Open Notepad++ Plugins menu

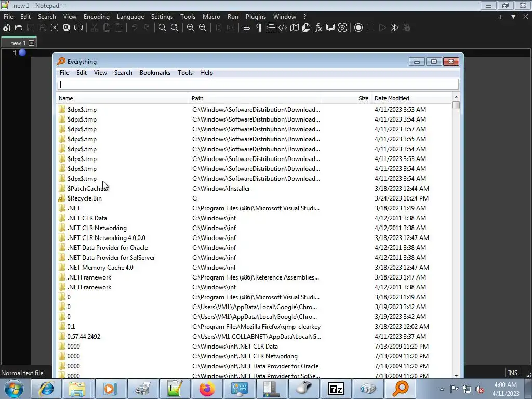point(256,16)
